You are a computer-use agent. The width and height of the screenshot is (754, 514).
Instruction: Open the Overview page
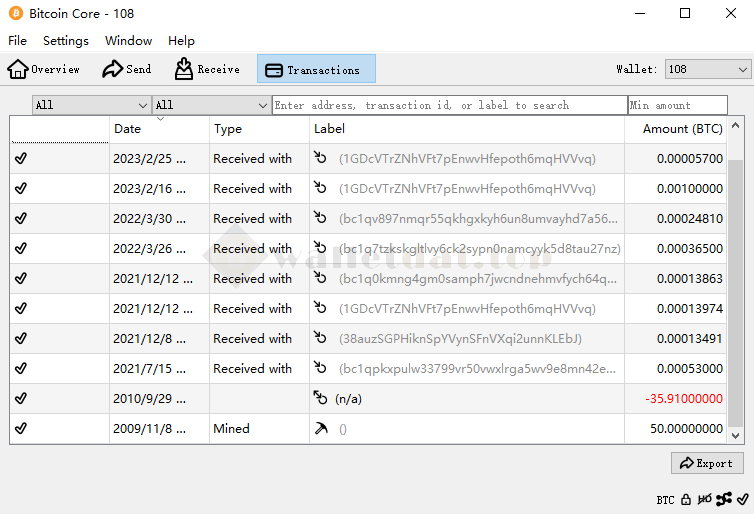(x=44, y=69)
